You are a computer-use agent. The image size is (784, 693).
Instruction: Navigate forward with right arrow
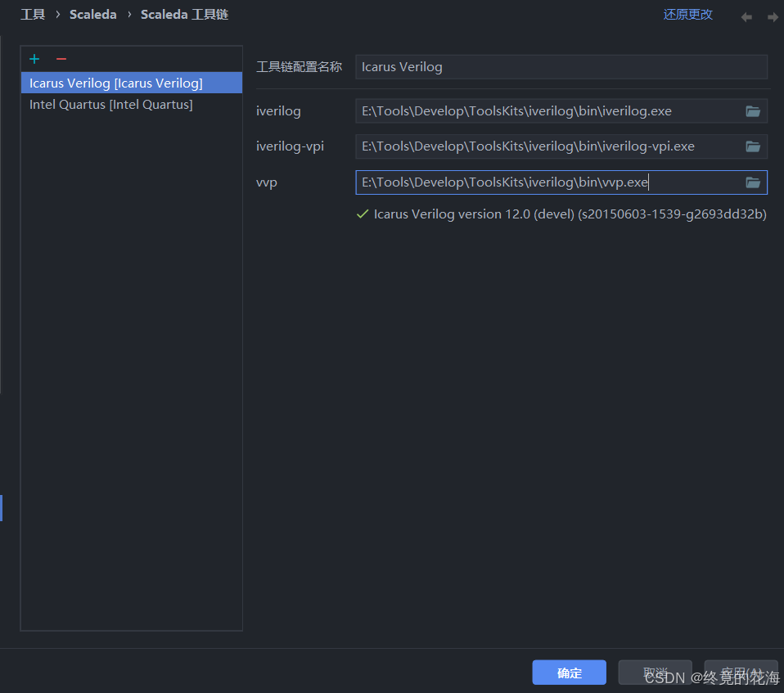(x=773, y=17)
